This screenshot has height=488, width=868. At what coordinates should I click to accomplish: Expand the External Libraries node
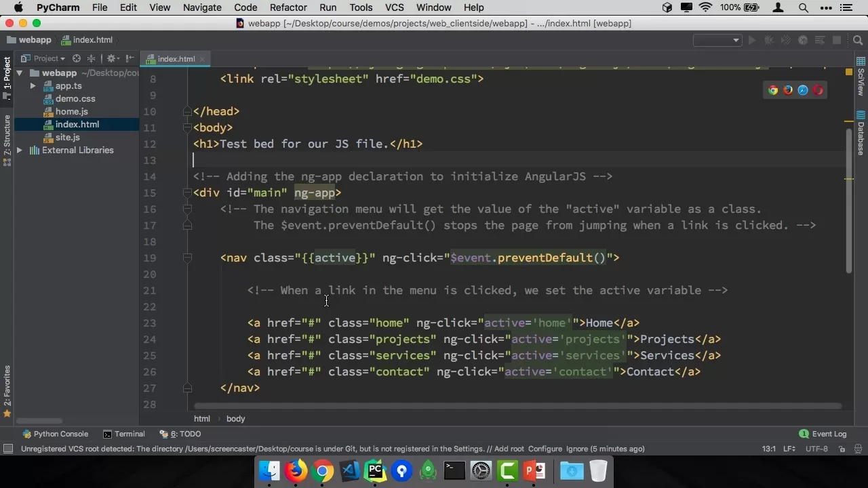(18, 150)
